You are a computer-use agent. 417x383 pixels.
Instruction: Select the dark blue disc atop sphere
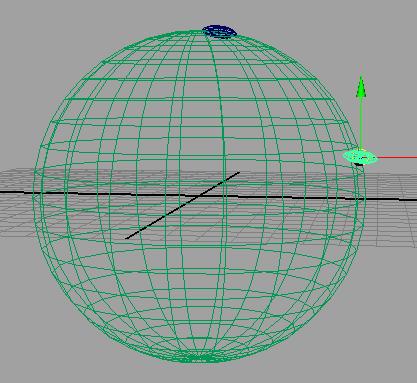(219, 31)
